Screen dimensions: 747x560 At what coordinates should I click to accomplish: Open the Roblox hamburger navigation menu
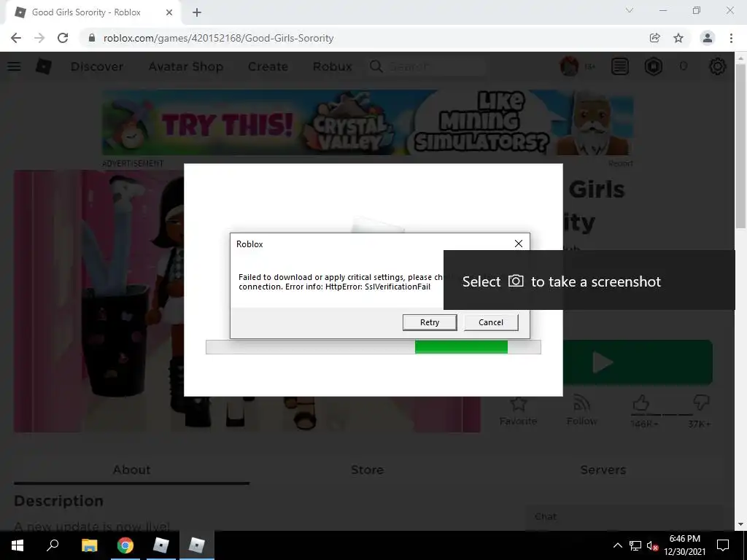coord(14,66)
